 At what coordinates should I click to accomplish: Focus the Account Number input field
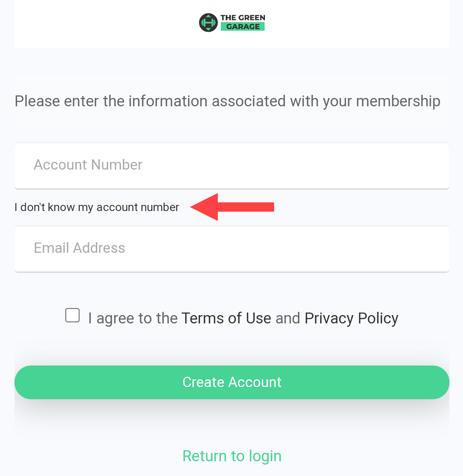[x=232, y=166]
